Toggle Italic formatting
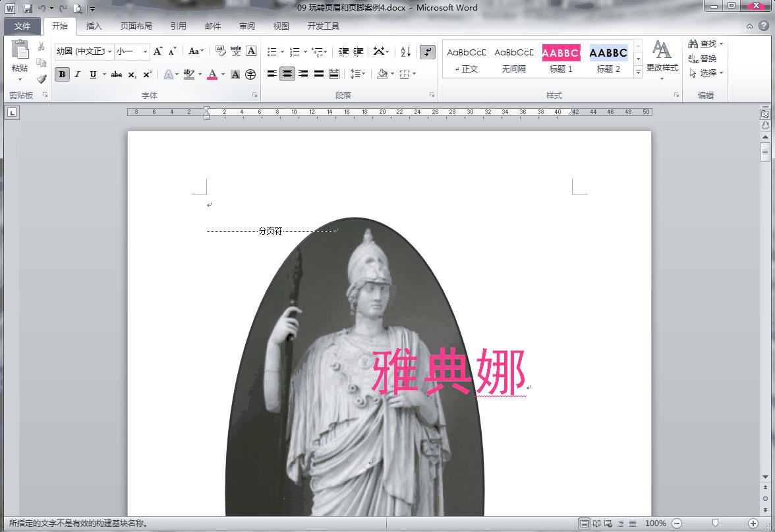 pos(77,74)
